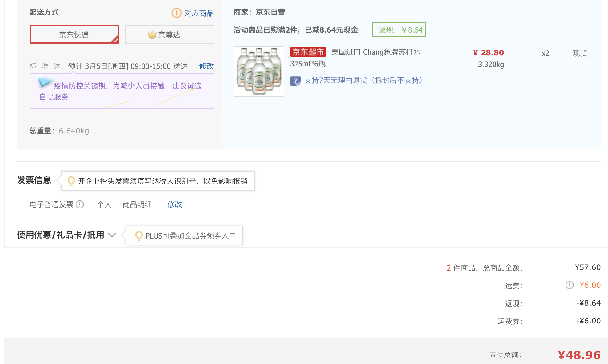The height and width of the screenshot is (364, 608).
Task: Click the product price ¥ 28.80
Action: pos(488,53)
